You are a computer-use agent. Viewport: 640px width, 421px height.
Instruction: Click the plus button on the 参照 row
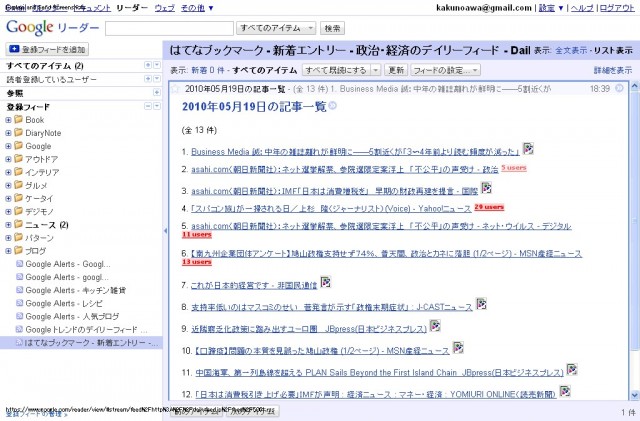pos(157,93)
